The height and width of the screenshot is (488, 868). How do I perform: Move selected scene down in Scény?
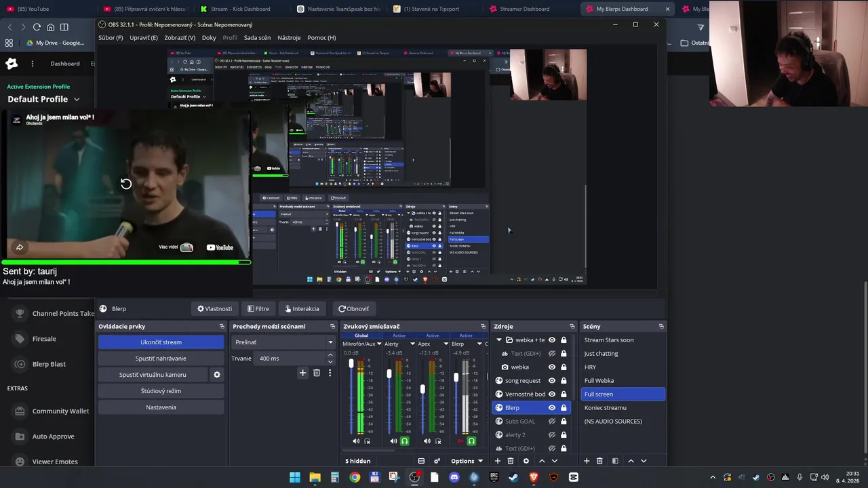click(644, 461)
